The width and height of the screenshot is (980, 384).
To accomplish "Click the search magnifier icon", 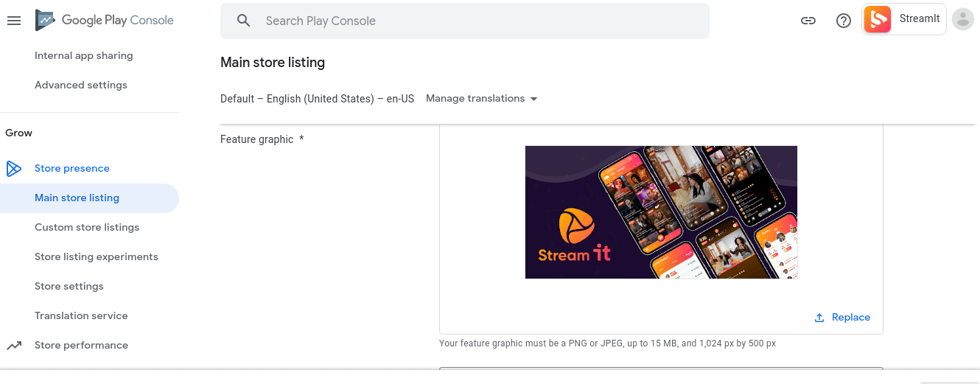I will (x=244, y=21).
